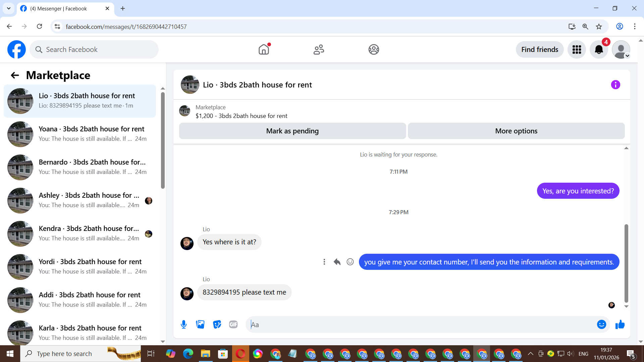Focus the Search Facebook field
This screenshot has height=362, width=644.
[94, 50]
